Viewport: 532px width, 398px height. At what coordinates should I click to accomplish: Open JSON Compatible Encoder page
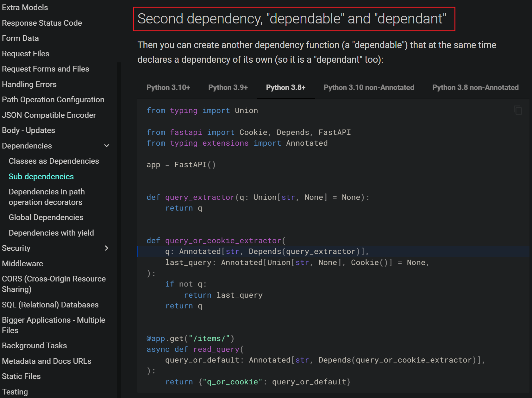49,115
